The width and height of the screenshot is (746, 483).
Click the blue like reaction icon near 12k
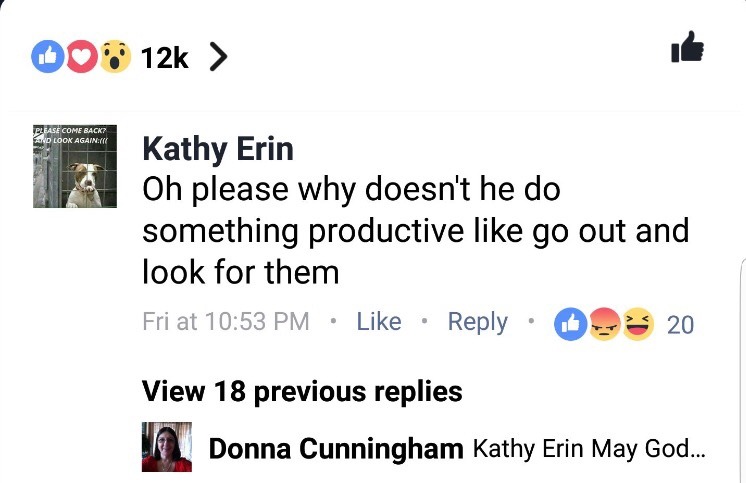click(x=47, y=58)
